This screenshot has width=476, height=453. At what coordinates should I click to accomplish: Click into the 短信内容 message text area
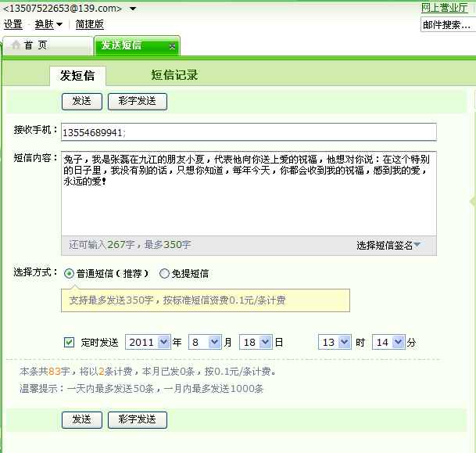(x=249, y=193)
